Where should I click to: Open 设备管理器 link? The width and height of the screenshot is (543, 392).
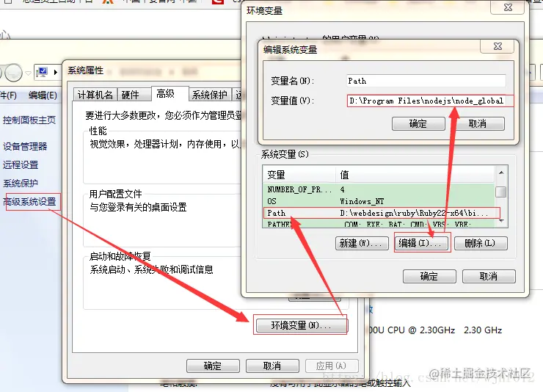[25, 146]
